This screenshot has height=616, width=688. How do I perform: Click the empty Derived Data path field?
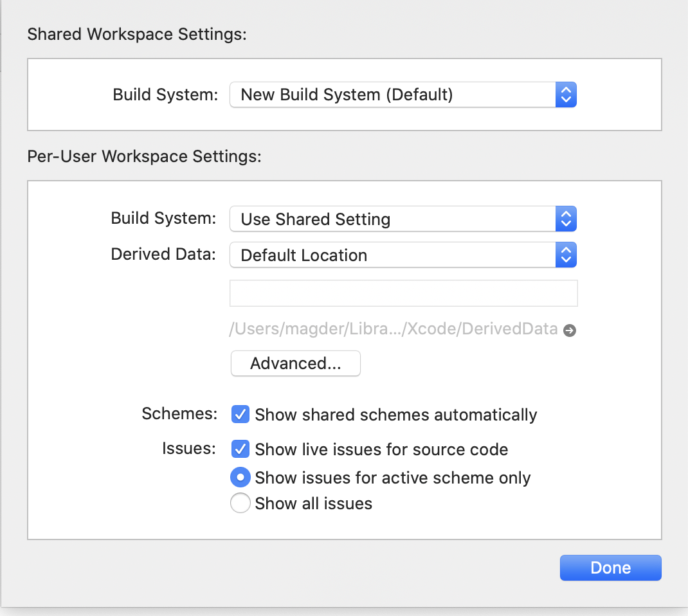403,293
